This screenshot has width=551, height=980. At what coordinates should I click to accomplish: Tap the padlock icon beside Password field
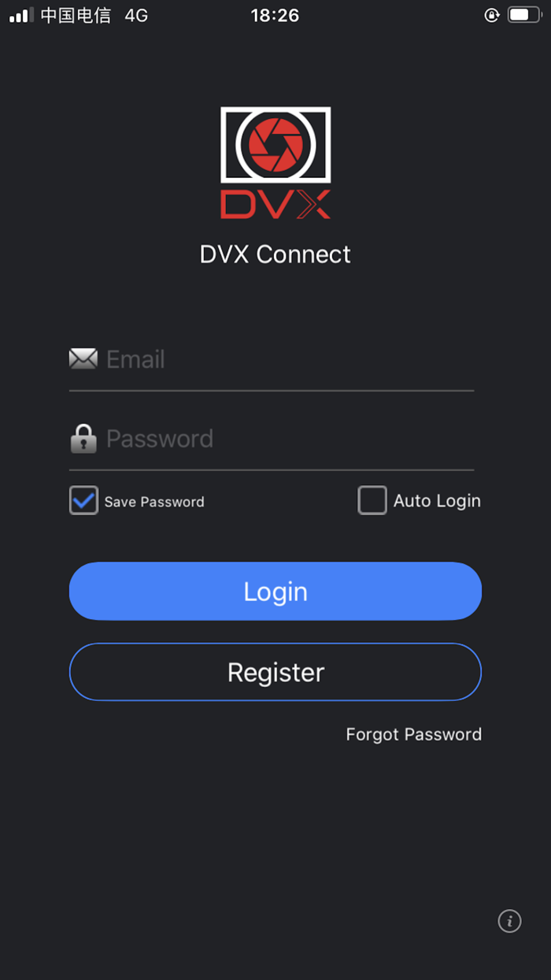(x=83, y=438)
